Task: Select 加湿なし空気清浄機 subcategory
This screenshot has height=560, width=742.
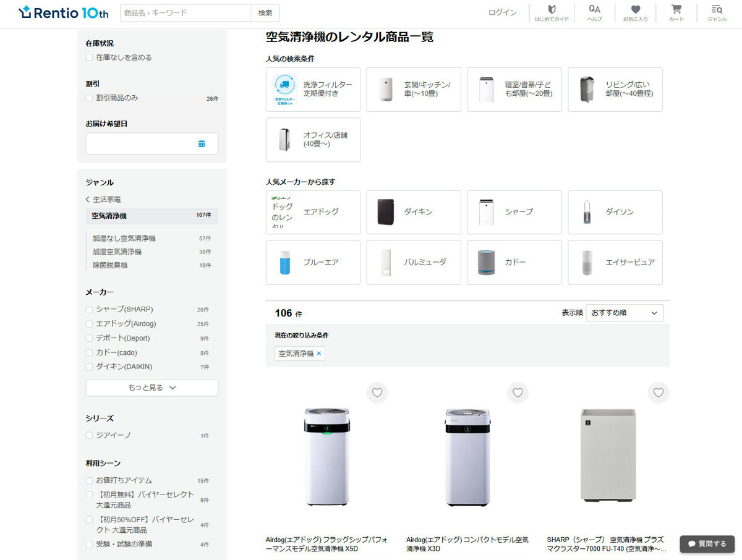Action: click(124, 239)
